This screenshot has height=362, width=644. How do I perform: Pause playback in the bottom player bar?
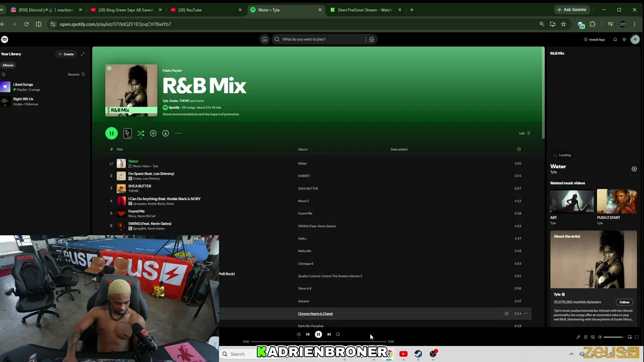point(318,334)
